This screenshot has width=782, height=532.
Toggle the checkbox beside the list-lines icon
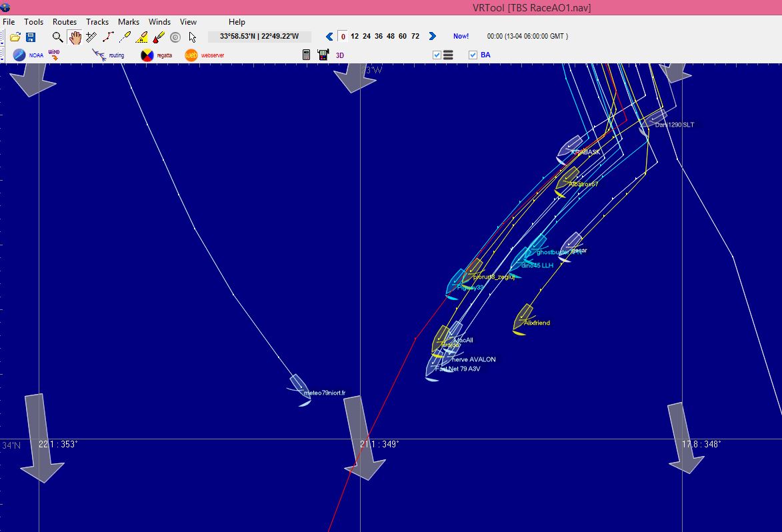(x=437, y=55)
